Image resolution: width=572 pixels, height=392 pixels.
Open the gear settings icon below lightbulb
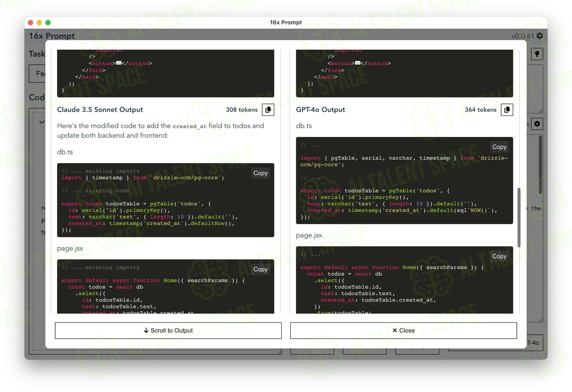(537, 124)
